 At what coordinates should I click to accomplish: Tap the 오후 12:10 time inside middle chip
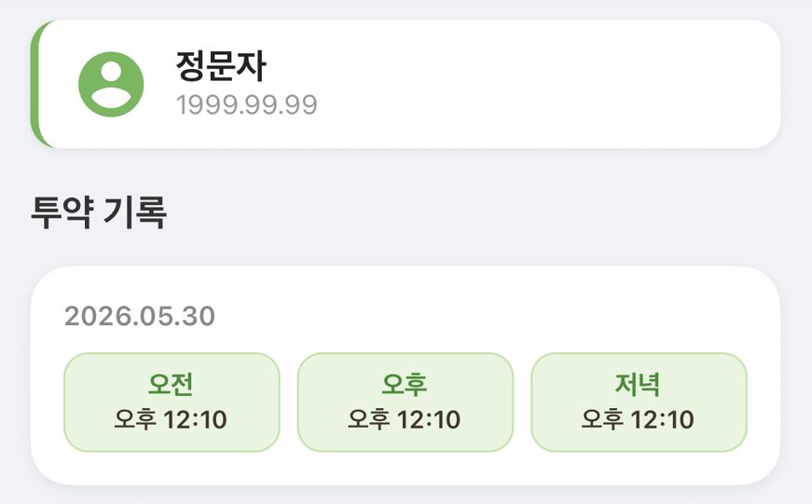coord(404,419)
